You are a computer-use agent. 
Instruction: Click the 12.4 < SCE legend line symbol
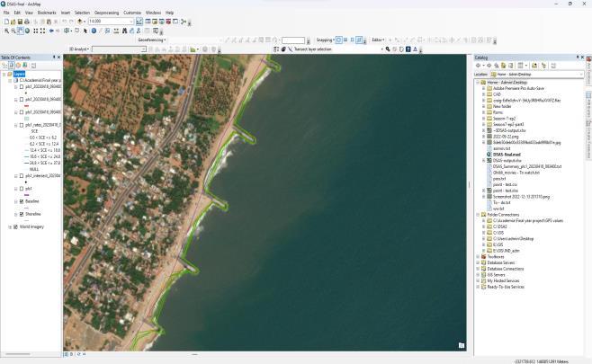tap(24, 149)
